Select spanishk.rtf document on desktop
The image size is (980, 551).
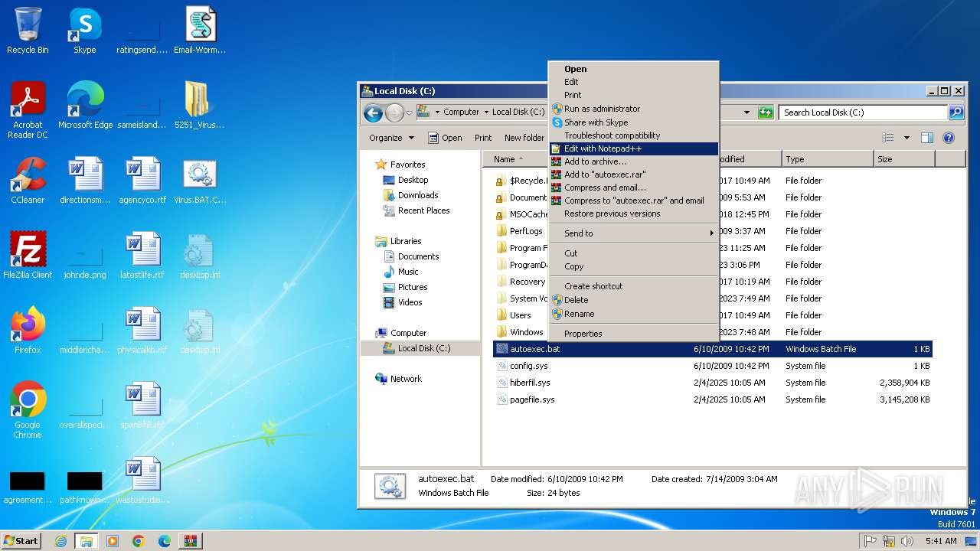coord(142,406)
